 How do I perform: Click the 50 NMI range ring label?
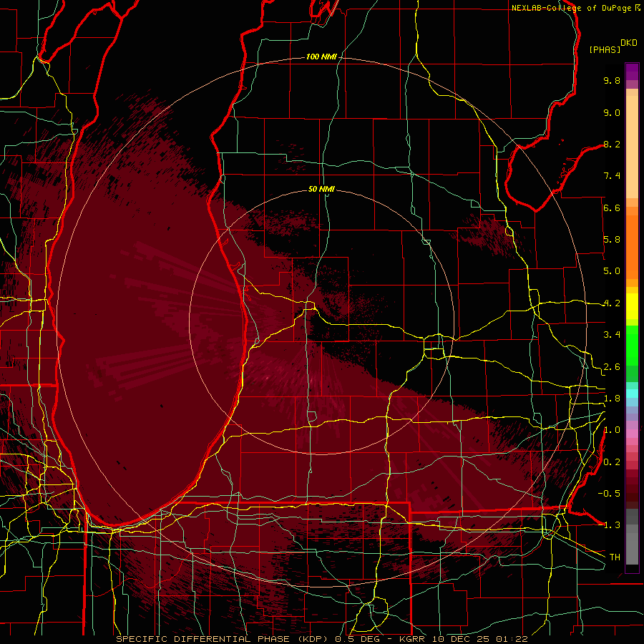pos(321,189)
